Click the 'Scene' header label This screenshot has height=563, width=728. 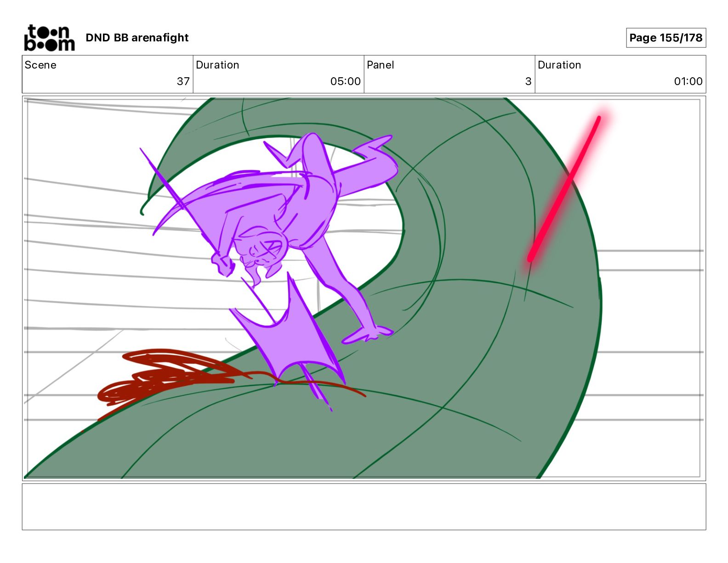pyautogui.click(x=40, y=65)
